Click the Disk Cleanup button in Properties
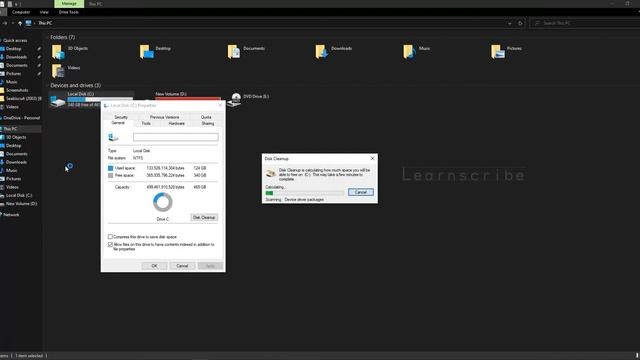This screenshot has height=360, width=640. [204, 218]
